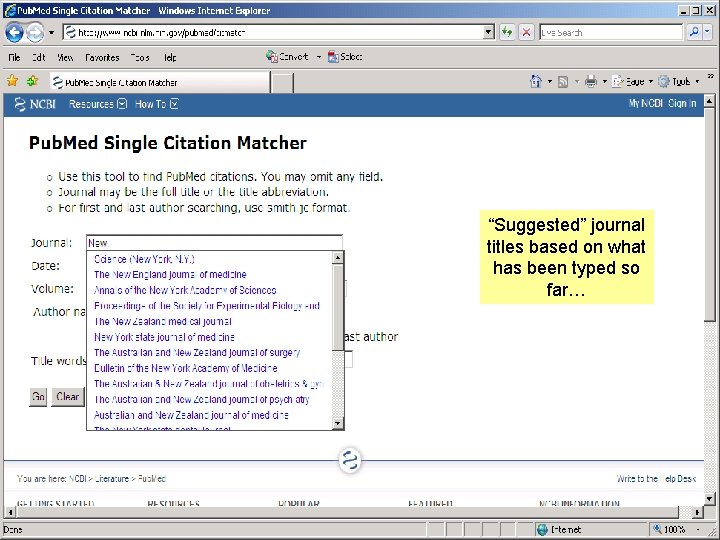Open the Favorites menu
The width and height of the screenshot is (720, 540).
[x=102, y=57]
